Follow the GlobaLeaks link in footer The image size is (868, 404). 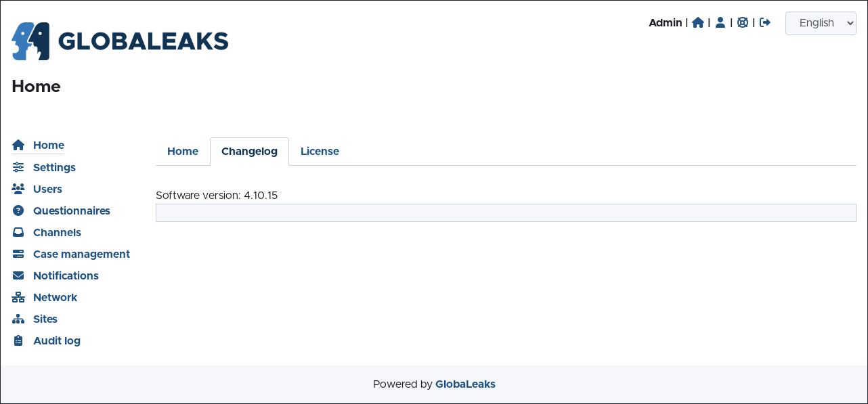[x=465, y=384]
